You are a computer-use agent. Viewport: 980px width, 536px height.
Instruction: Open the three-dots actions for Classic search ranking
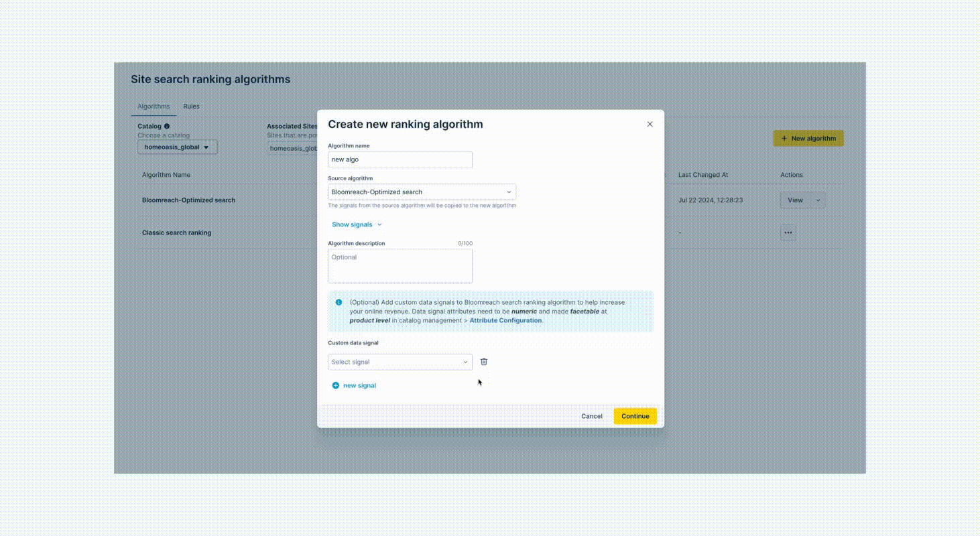coord(788,232)
